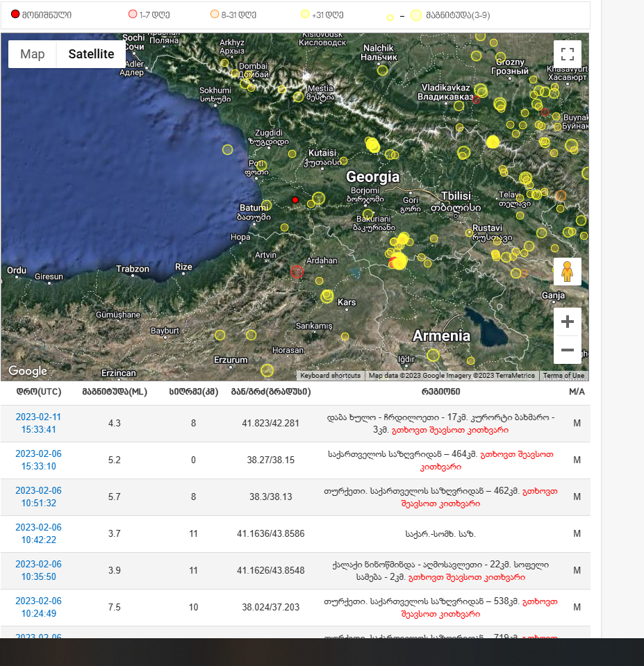Open Keyboard shortcuts on map
This screenshot has height=666, width=644.
tap(331, 376)
